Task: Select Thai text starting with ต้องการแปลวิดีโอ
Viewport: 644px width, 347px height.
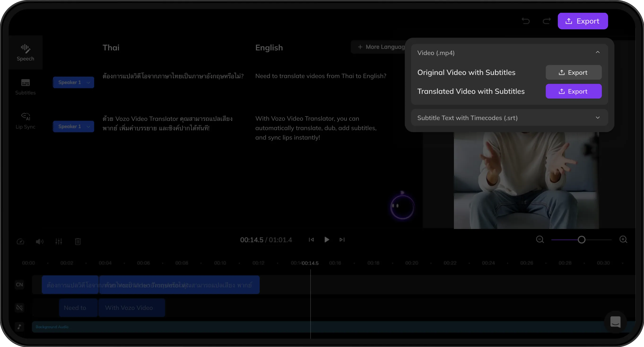Action: point(173,76)
